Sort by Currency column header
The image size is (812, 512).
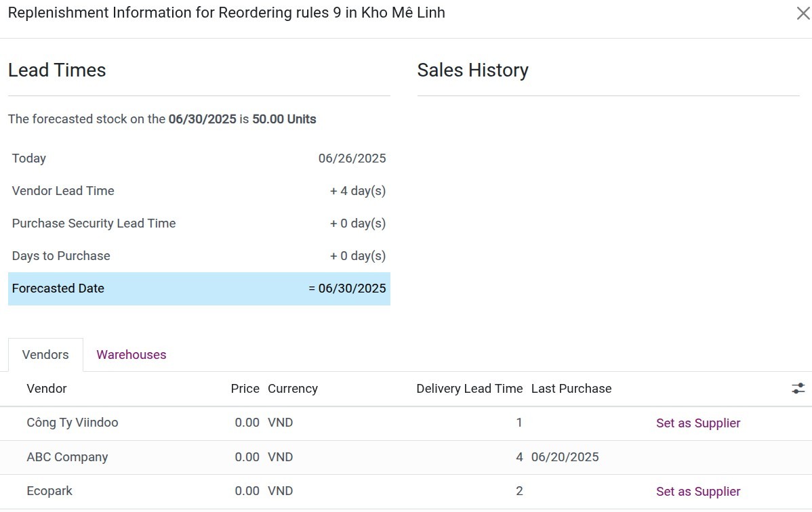coord(292,389)
